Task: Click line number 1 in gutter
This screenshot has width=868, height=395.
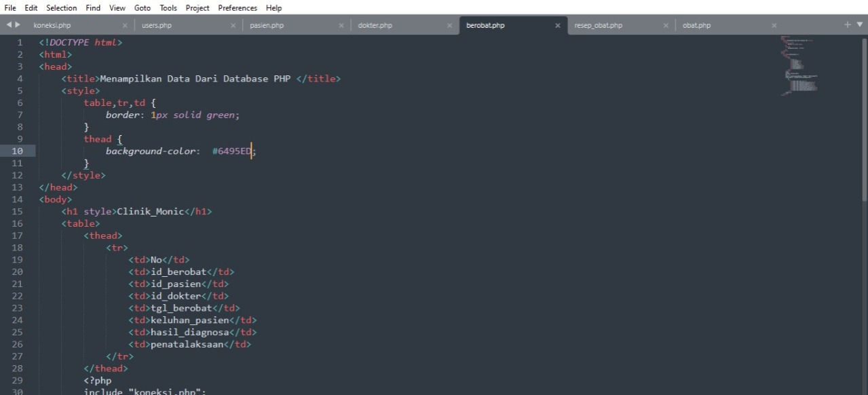Action: click(x=20, y=42)
